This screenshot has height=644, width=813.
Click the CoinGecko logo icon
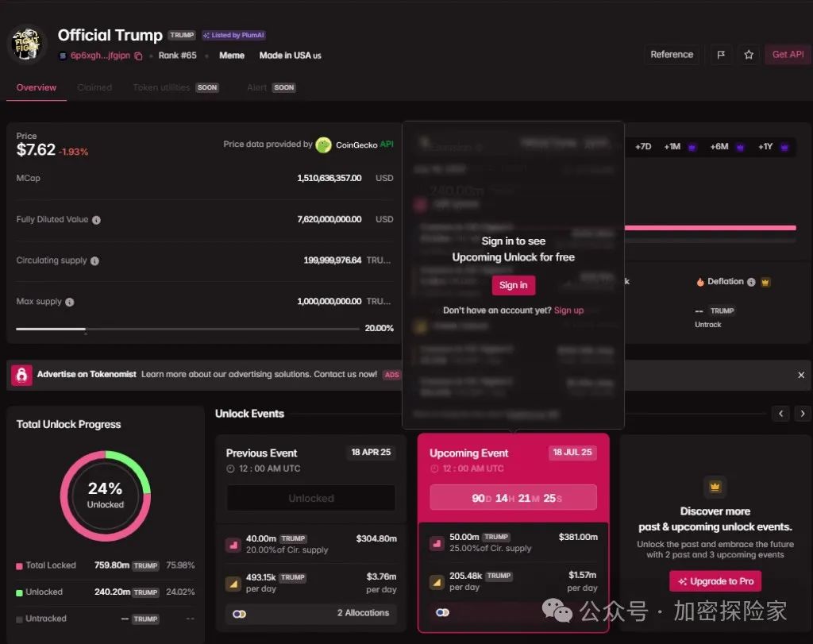coord(324,145)
